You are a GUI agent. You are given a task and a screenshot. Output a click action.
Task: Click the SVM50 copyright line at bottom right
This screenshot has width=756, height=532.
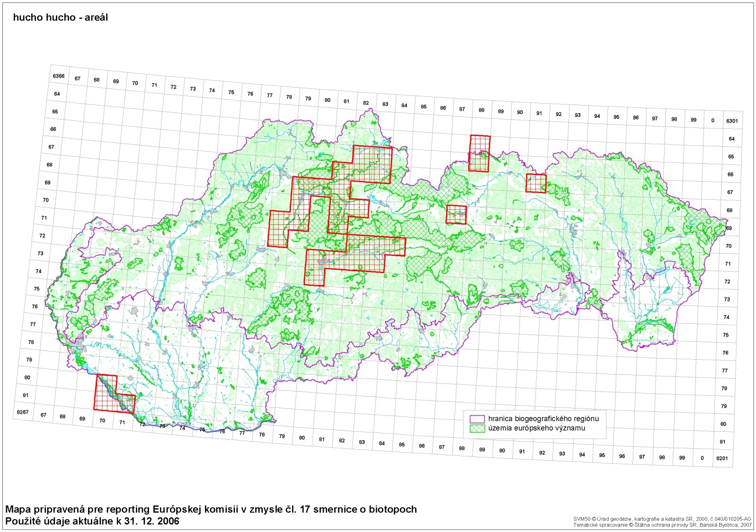click(662, 519)
